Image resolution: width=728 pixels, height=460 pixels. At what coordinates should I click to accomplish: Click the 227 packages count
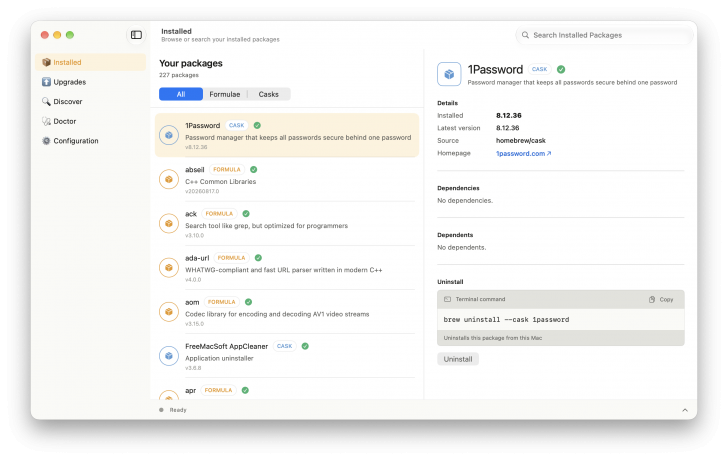pyautogui.click(x=179, y=75)
